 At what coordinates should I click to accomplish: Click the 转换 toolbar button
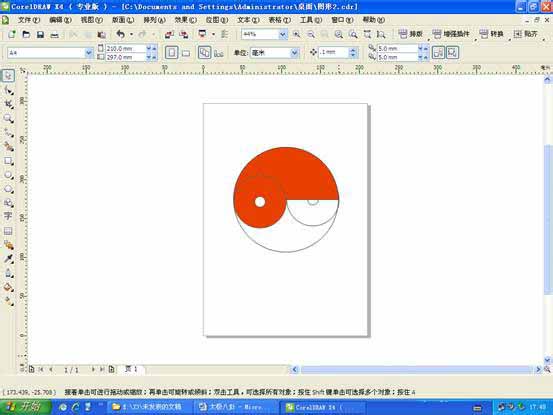click(492, 34)
